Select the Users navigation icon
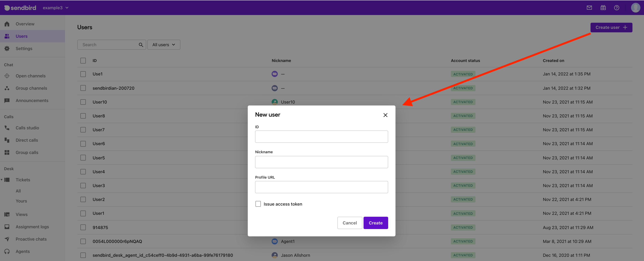Image resolution: width=644 pixels, height=261 pixels. point(7,36)
